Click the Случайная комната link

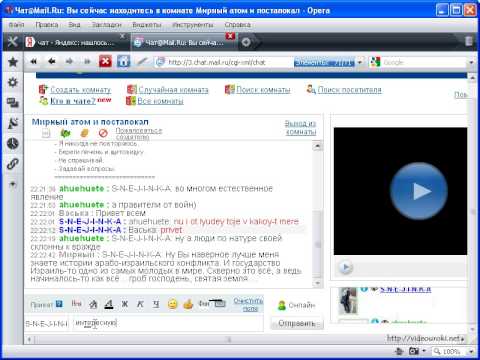[x=173, y=90]
